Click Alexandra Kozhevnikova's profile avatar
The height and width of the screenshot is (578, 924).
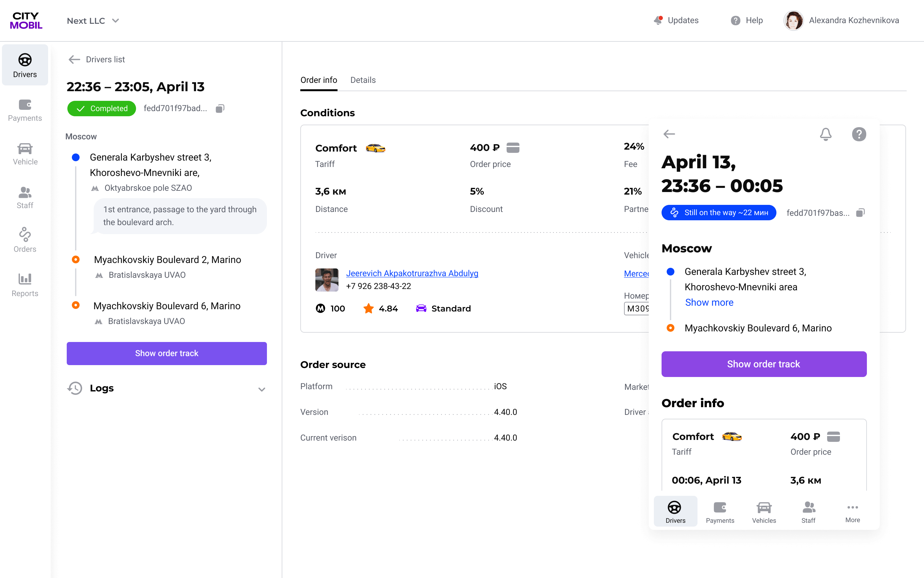793,20
